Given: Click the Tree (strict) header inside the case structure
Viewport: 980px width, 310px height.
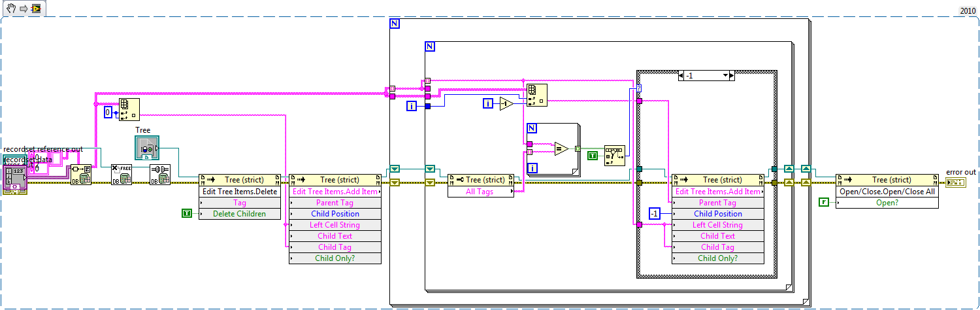Looking at the screenshot, I should pos(718,180).
